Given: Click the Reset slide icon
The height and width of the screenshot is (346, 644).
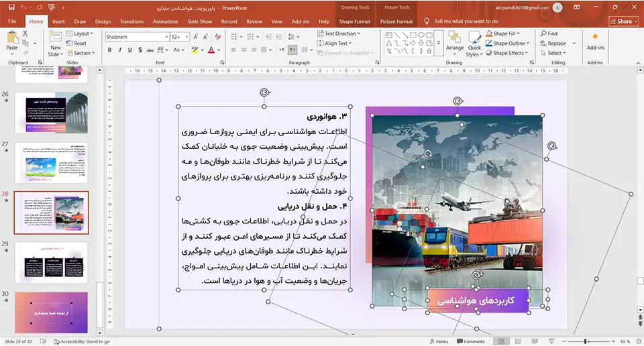Looking at the screenshot, I should tap(76, 43).
